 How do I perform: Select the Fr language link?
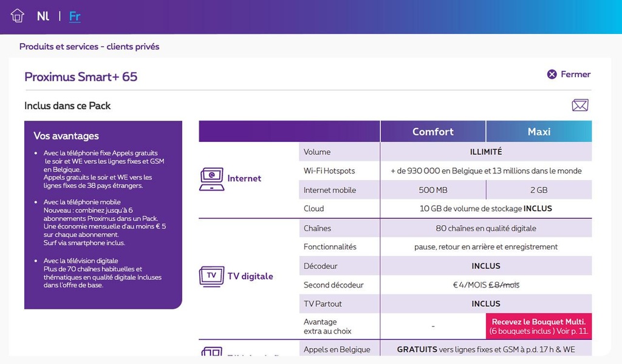coord(75,16)
